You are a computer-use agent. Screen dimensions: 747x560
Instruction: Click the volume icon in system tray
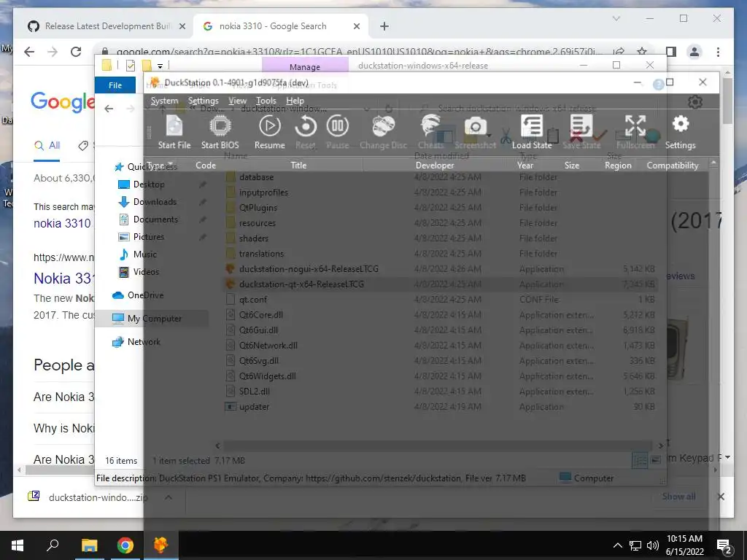coord(653,545)
